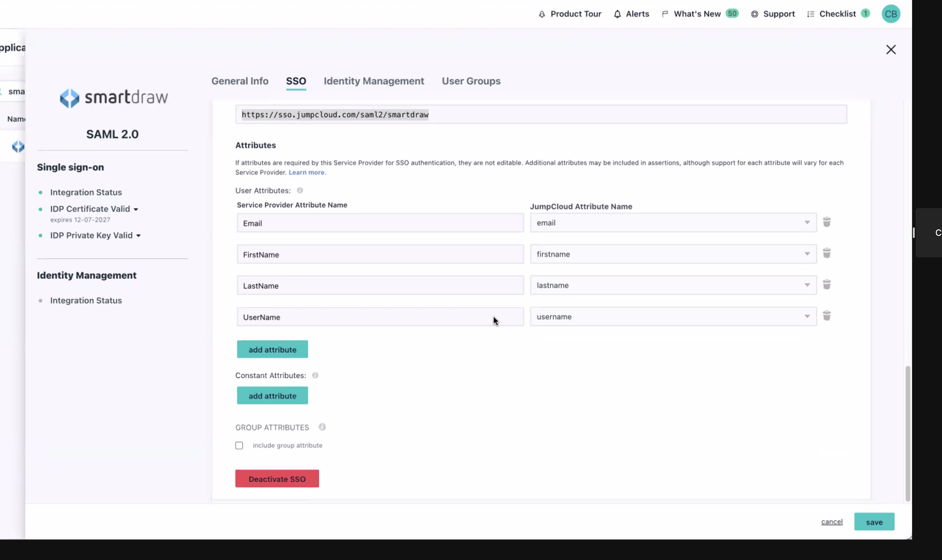Show info tooltip for Constant Attributes
Image resolution: width=942 pixels, height=560 pixels.
click(x=315, y=375)
